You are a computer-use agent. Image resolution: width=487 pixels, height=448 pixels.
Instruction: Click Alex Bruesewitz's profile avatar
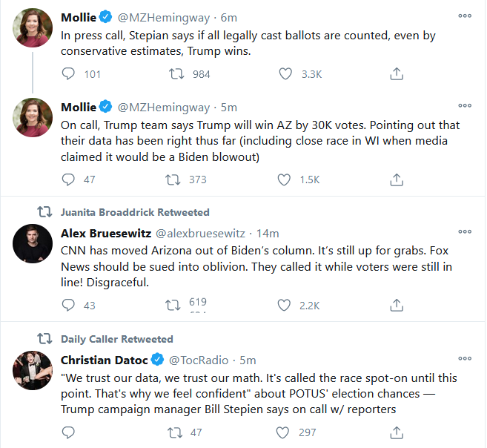(x=33, y=243)
